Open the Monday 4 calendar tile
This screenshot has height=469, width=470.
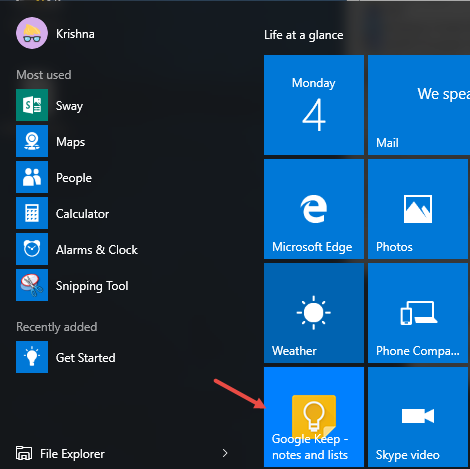pos(314,105)
